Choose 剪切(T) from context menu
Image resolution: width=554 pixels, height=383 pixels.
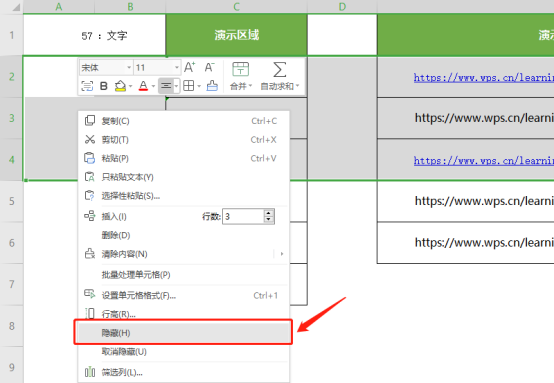point(184,140)
